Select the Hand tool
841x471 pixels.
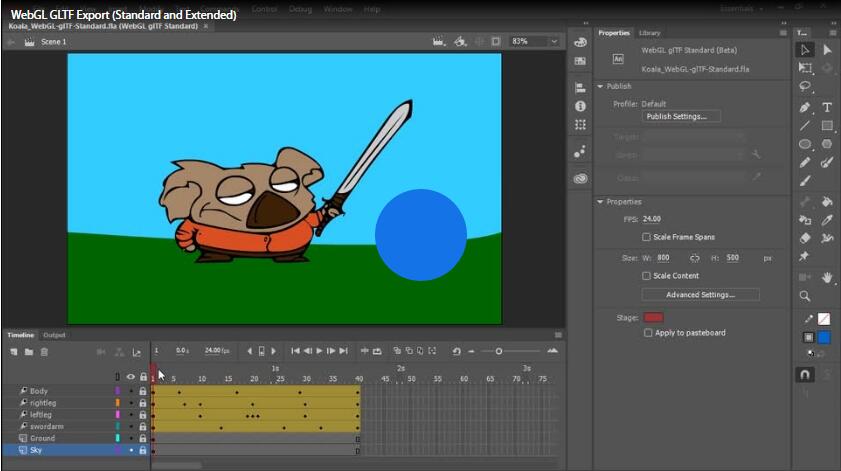pyautogui.click(x=827, y=277)
